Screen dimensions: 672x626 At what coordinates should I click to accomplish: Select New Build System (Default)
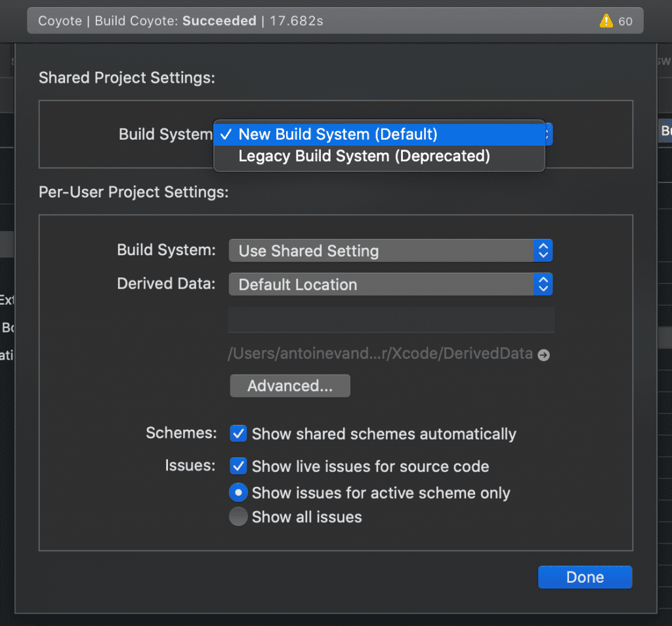338,134
